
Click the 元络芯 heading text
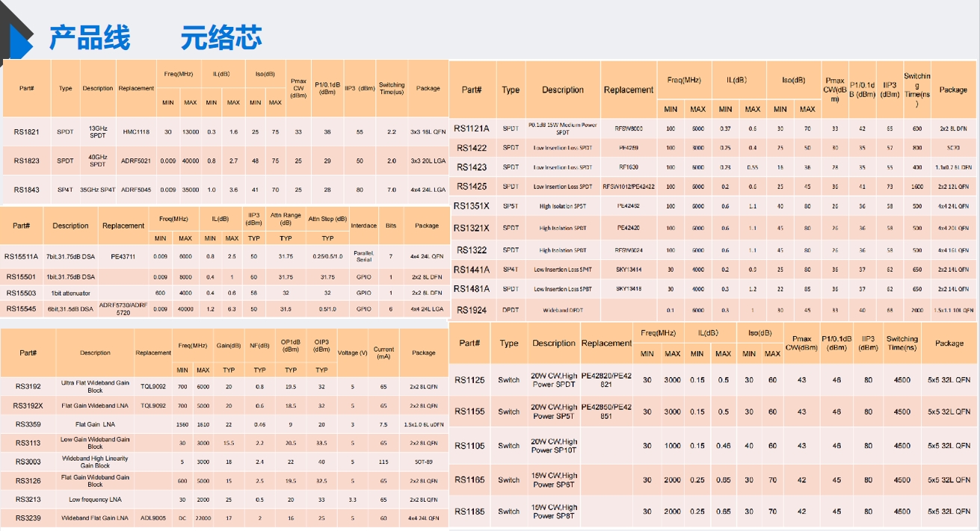point(221,37)
